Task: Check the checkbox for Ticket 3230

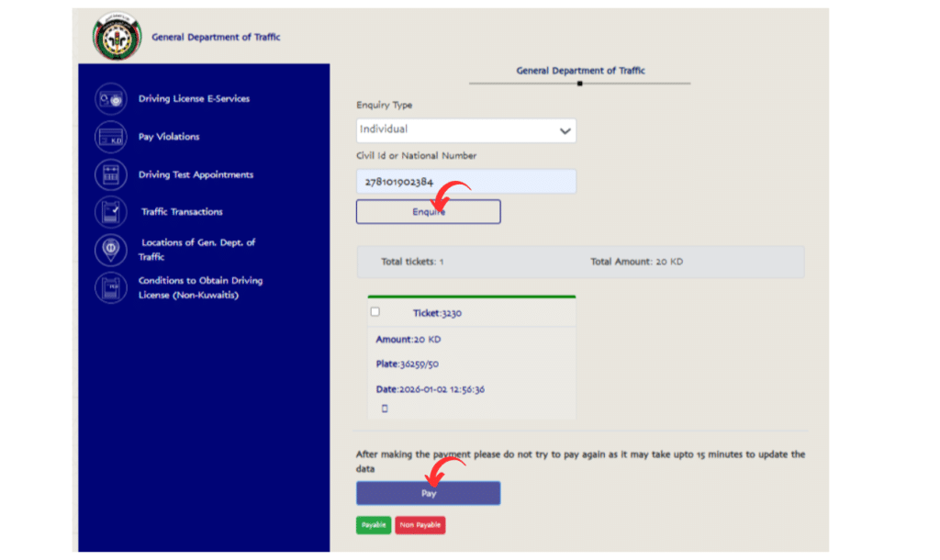Action: coord(374,312)
